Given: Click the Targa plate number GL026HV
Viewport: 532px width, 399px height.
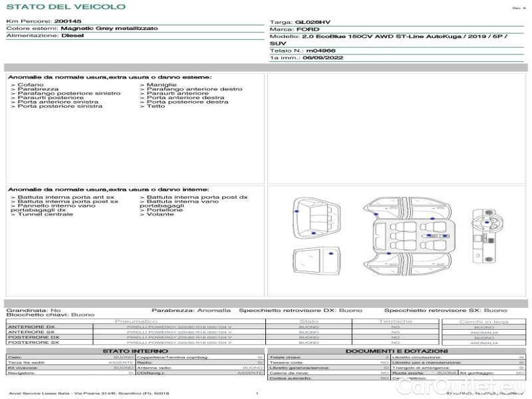Looking at the screenshot, I should pyautogui.click(x=313, y=22).
